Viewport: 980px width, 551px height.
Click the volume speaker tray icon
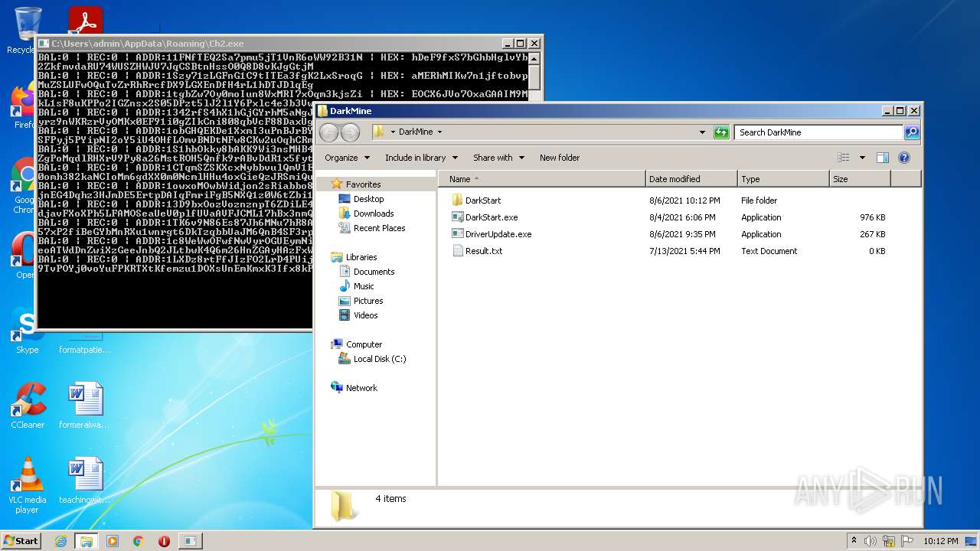coord(871,541)
